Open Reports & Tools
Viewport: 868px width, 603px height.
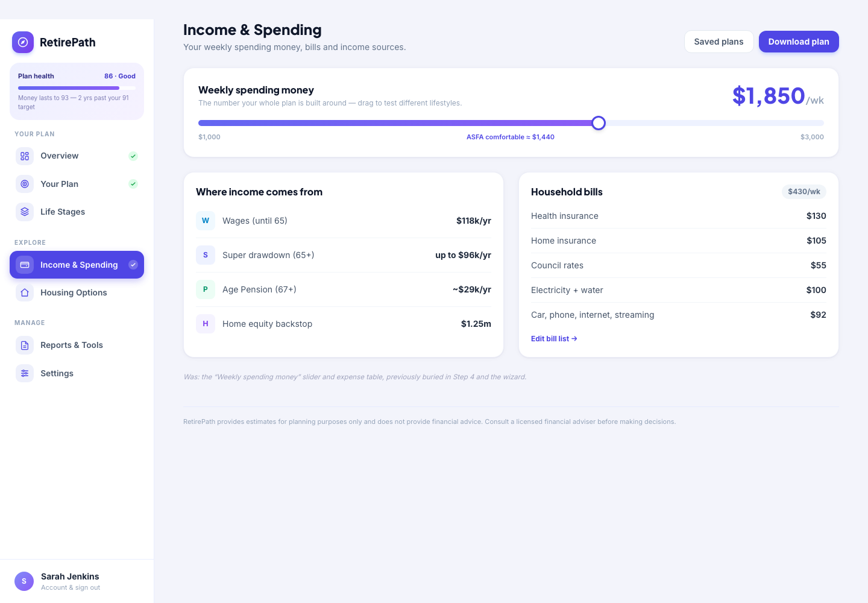point(77,346)
